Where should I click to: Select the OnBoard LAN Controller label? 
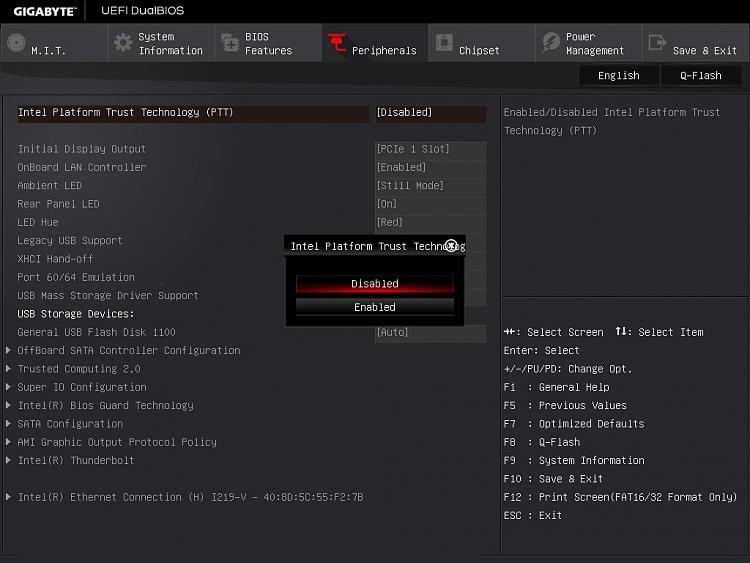(82, 167)
